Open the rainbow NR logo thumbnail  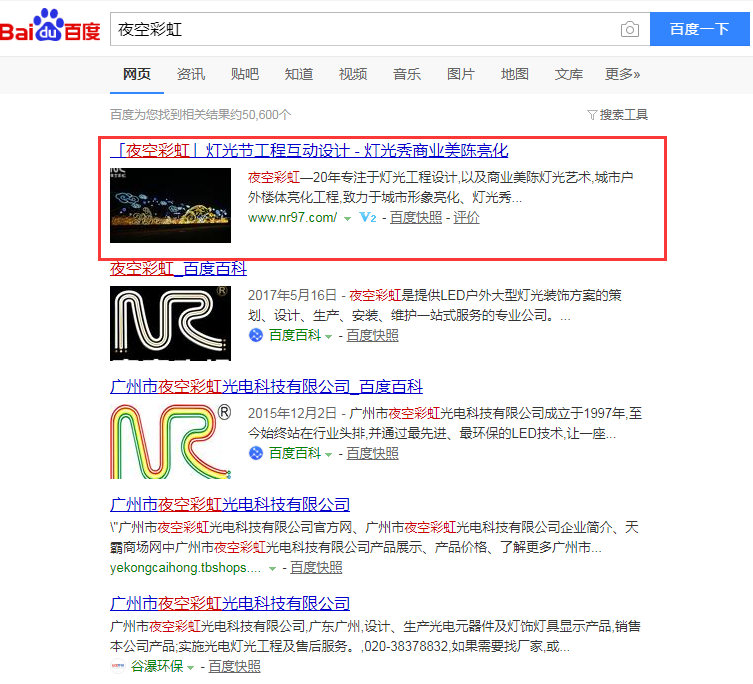pyautogui.click(x=170, y=441)
